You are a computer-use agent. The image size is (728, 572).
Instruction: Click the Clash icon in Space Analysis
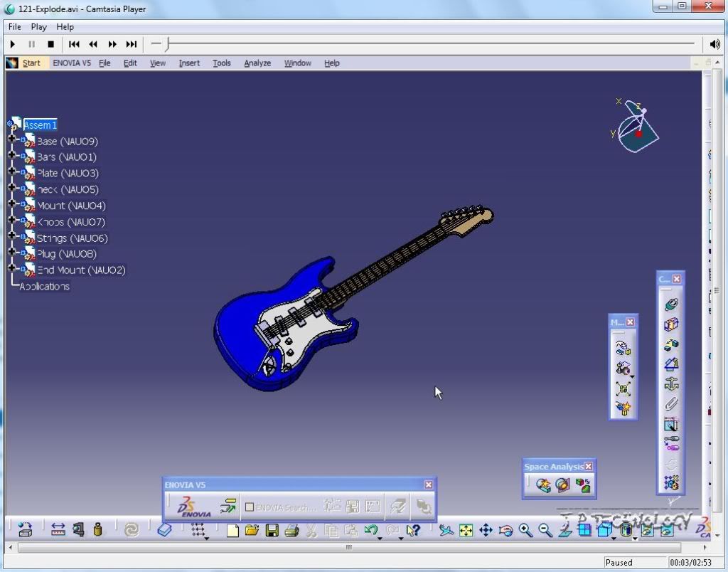click(543, 486)
